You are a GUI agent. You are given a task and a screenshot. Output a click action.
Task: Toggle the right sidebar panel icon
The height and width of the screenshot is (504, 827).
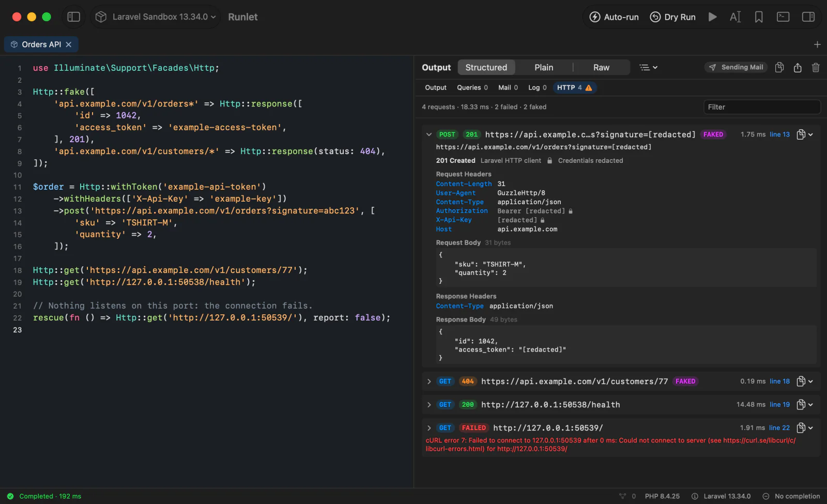pos(808,17)
